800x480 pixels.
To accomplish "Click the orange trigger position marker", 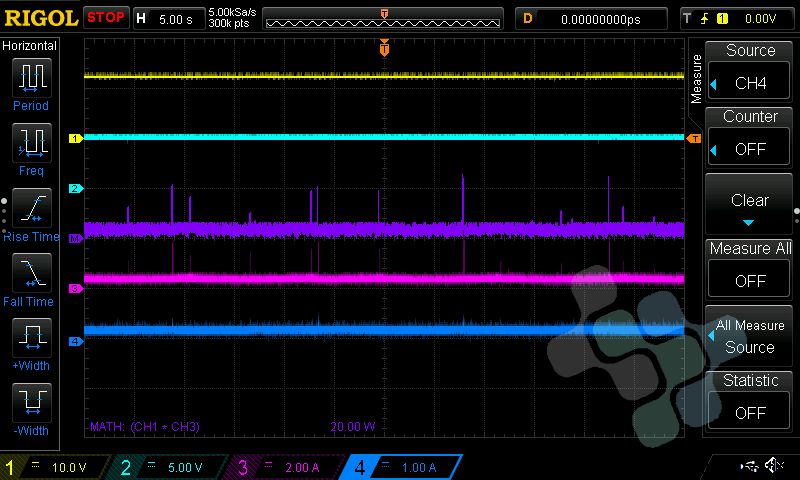I will pos(384,48).
